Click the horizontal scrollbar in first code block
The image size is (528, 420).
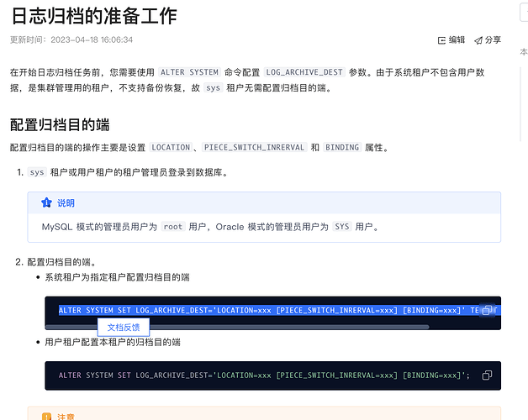coord(237,327)
